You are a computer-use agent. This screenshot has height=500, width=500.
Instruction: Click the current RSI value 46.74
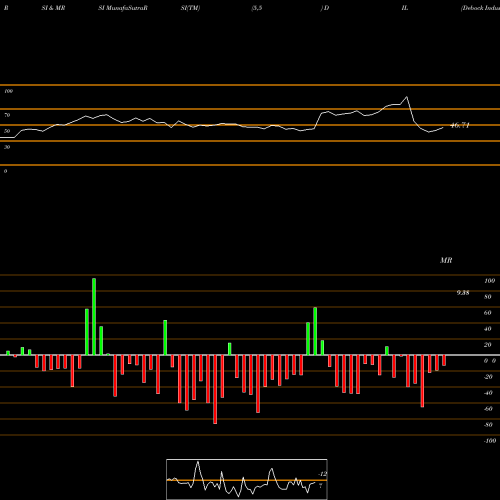460,125
